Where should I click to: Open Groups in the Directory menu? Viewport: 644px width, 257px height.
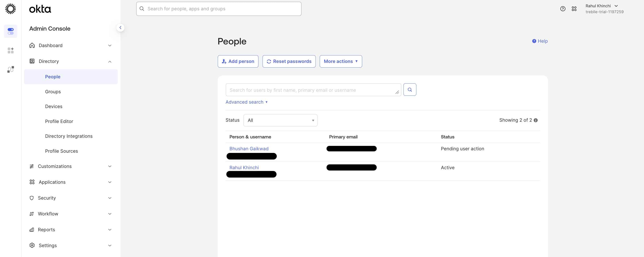(53, 92)
